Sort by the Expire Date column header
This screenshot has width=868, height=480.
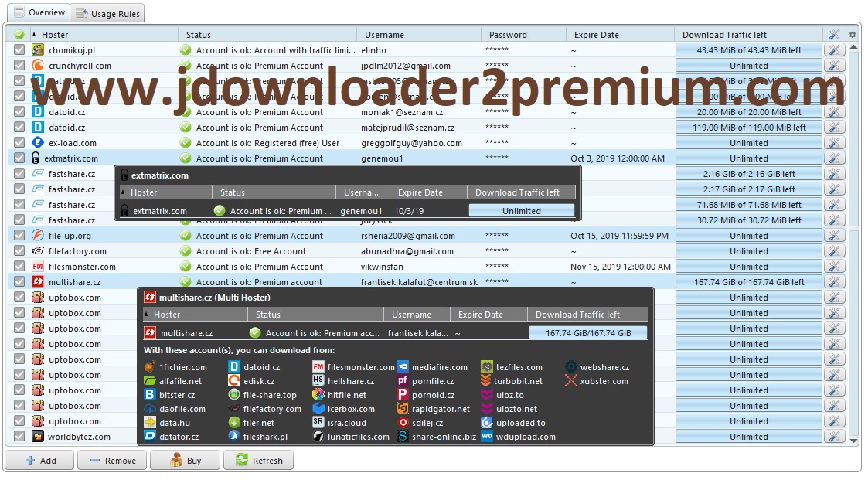pyautogui.click(x=620, y=34)
